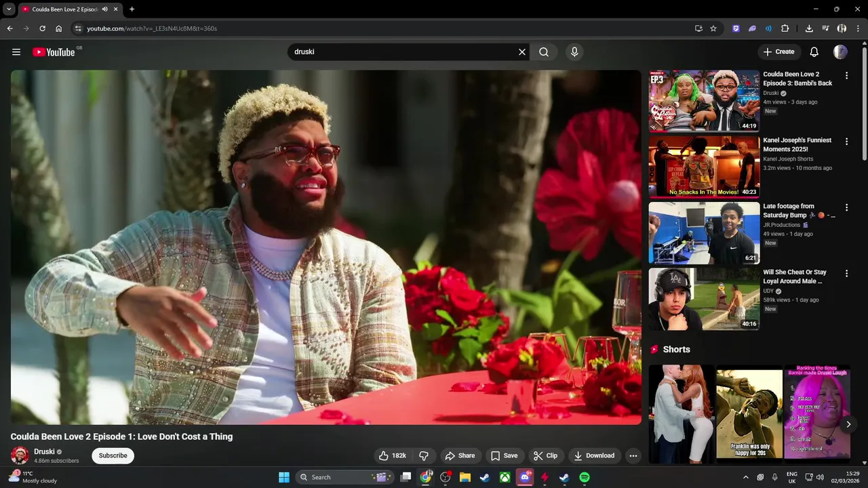Open options for Episode 3: Bambi's Back video

[x=846, y=75]
